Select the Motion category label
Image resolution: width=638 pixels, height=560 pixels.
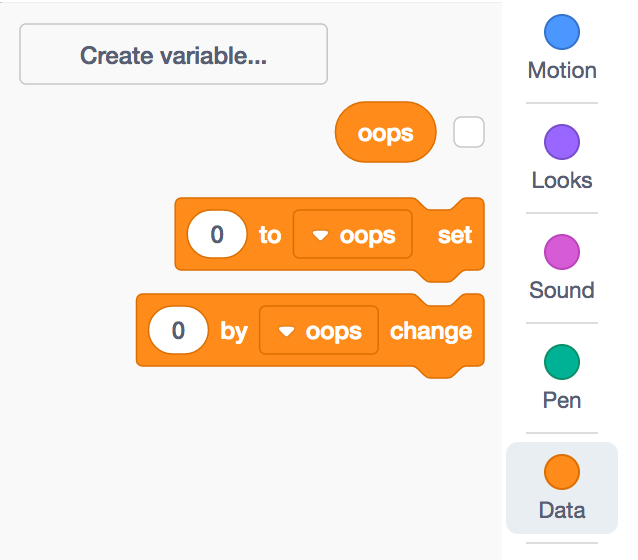[562, 71]
